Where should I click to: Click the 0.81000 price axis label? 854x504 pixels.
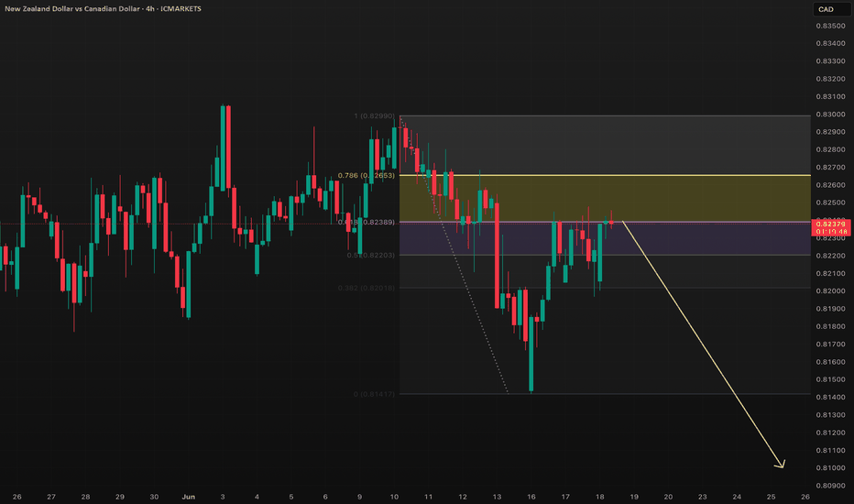point(830,468)
